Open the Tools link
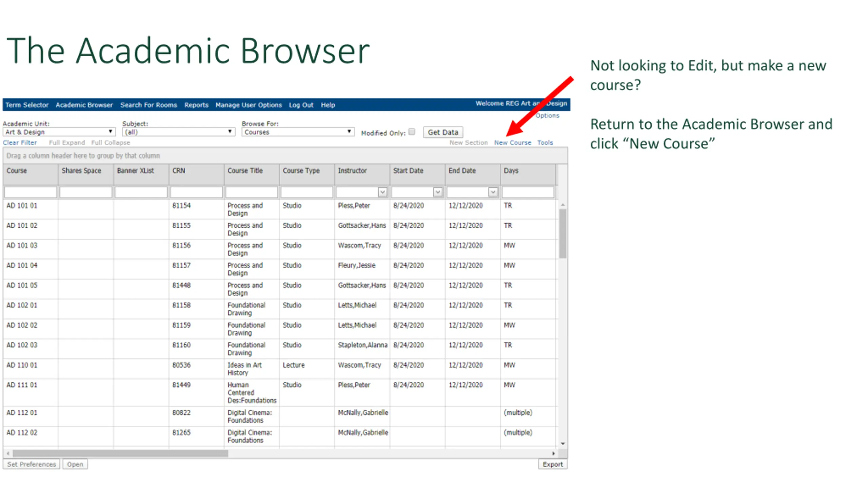 (545, 143)
